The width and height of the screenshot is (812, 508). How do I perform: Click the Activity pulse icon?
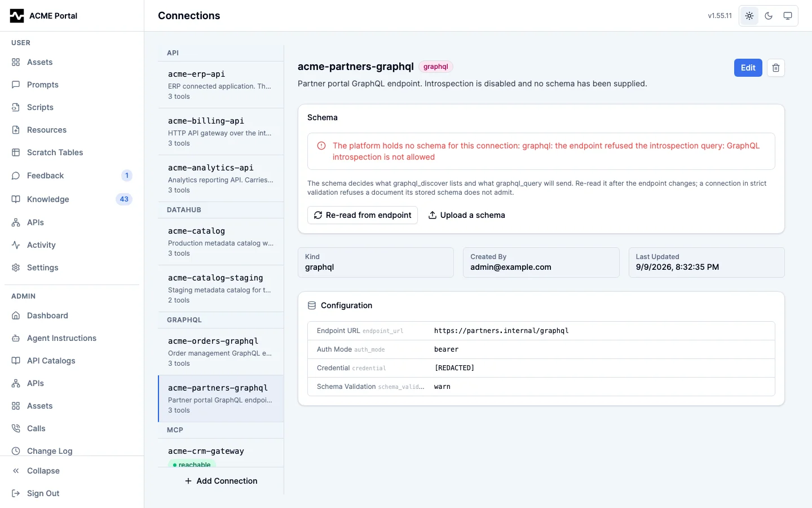point(16,245)
